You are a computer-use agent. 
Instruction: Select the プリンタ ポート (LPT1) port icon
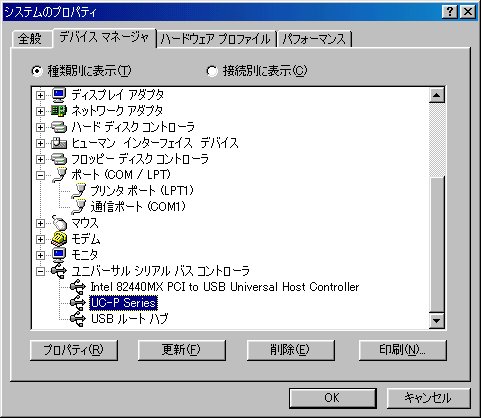(79, 191)
